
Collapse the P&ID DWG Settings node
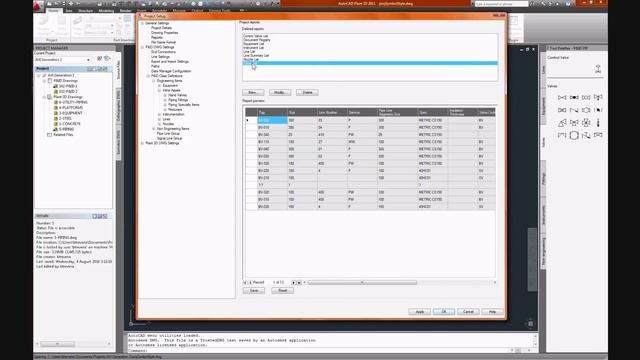[x=142, y=47]
